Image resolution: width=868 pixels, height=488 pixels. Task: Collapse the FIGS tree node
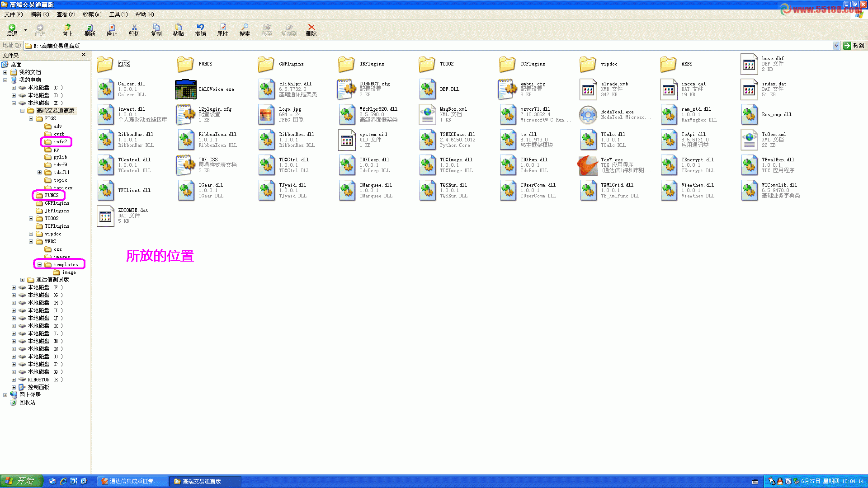(31, 118)
